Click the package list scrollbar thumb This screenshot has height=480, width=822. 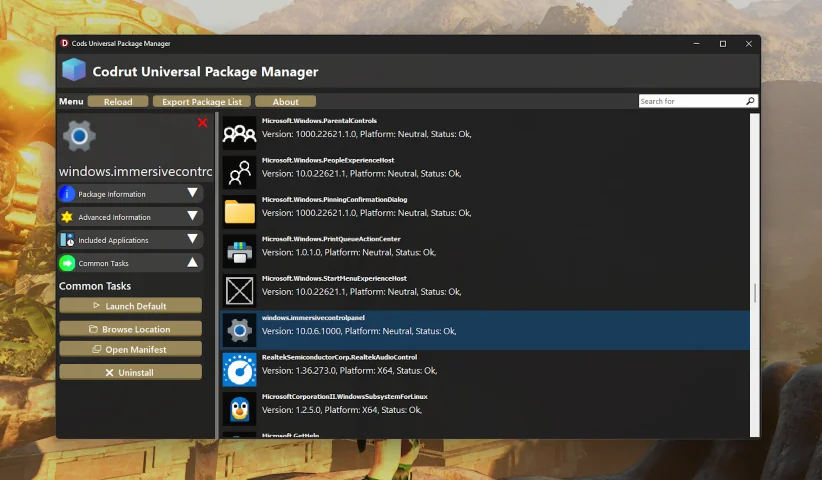pos(755,293)
